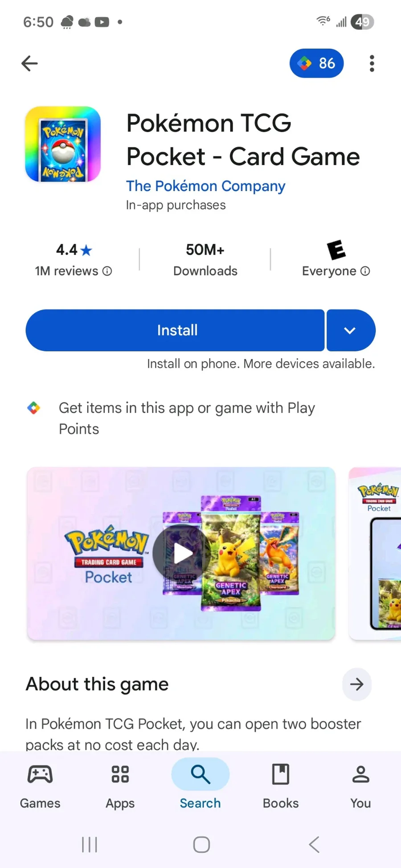Screen dimensions: 401x868
Task: Play the Pokémon TCG Pocket trailer video
Action: 181,554
